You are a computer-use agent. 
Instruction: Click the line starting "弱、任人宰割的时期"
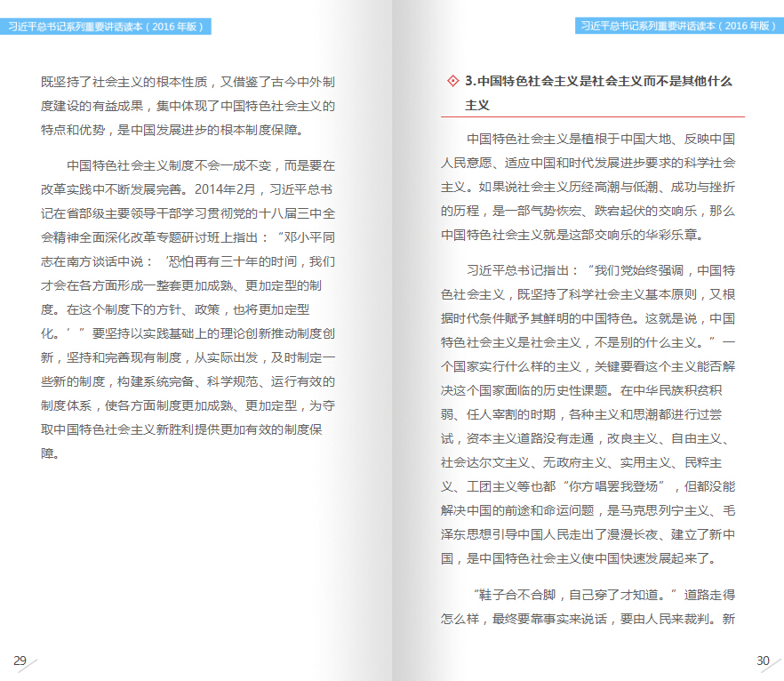pos(581,414)
